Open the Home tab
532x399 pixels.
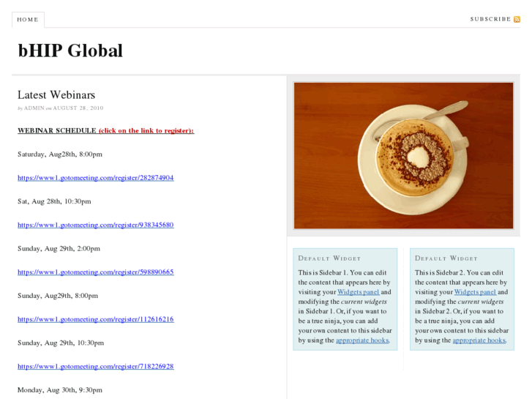coord(28,20)
